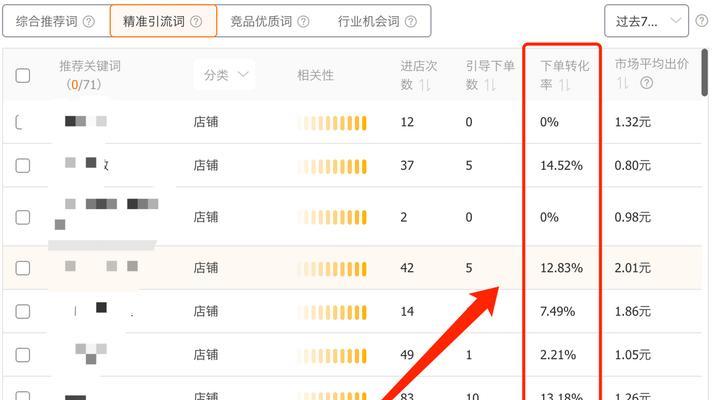Click blurred keyword in 1.05元 row
The width and height of the screenshot is (715, 400).
coord(91,354)
